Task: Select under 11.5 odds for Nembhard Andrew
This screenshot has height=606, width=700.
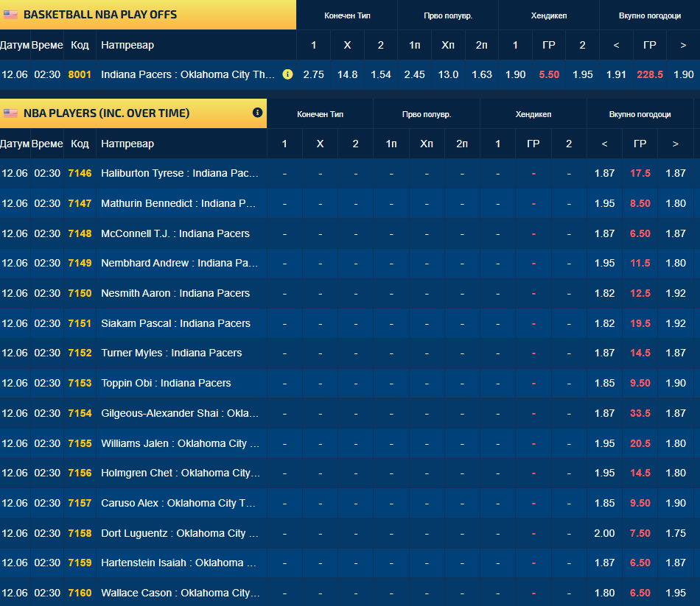Action: pos(604,263)
